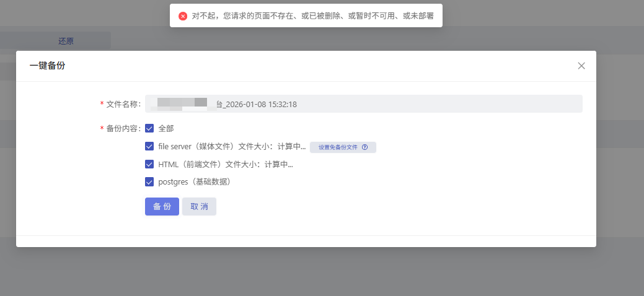This screenshot has width=644, height=296.
Task: Open the 设置免备份文件 settings
Action: click(x=338, y=147)
